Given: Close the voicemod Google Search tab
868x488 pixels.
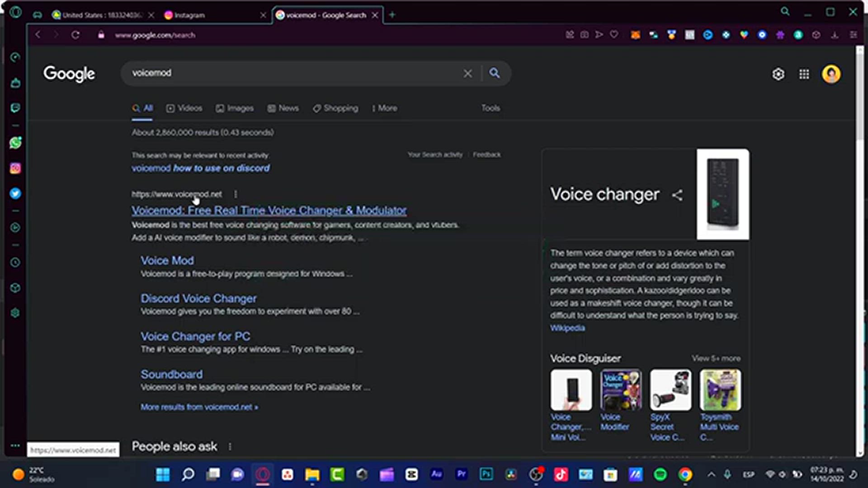Looking at the screenshot, I should [375, 15].
